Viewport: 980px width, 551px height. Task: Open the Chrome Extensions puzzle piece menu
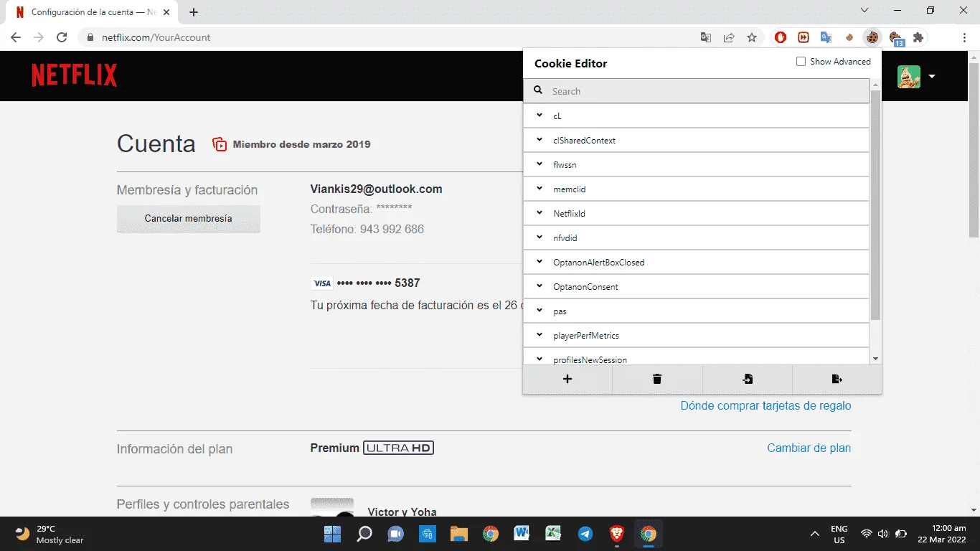point(918,37)
